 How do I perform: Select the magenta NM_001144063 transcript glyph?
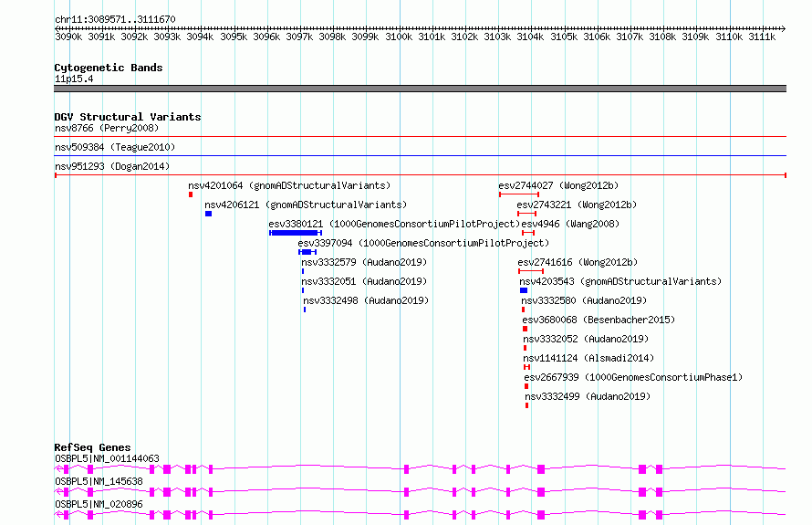[x=420, y=469]
